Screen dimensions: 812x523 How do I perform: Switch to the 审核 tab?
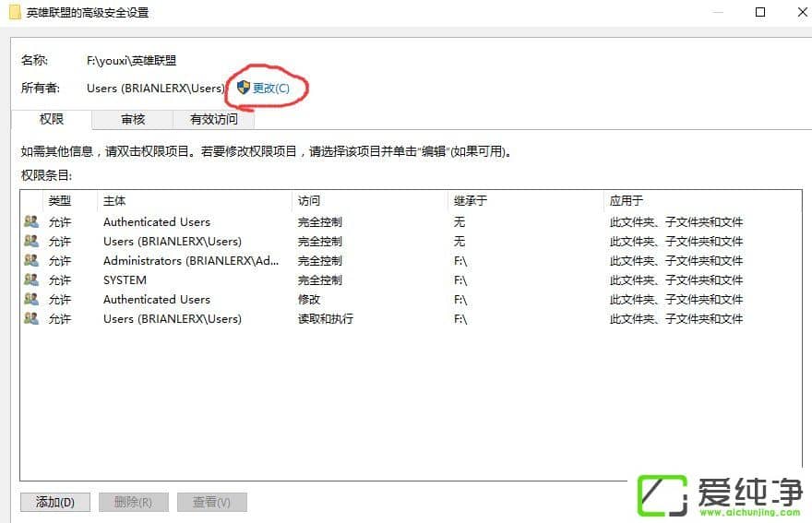(133, 120)
